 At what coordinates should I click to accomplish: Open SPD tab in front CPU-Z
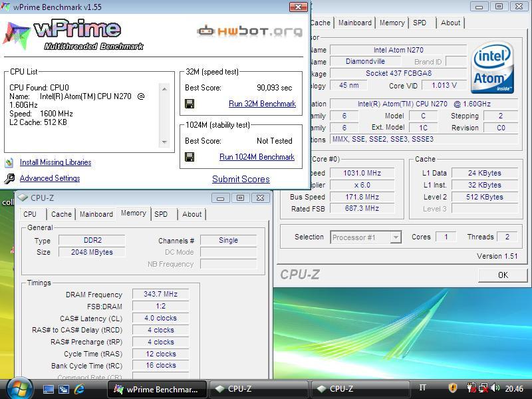pos(161,214)
